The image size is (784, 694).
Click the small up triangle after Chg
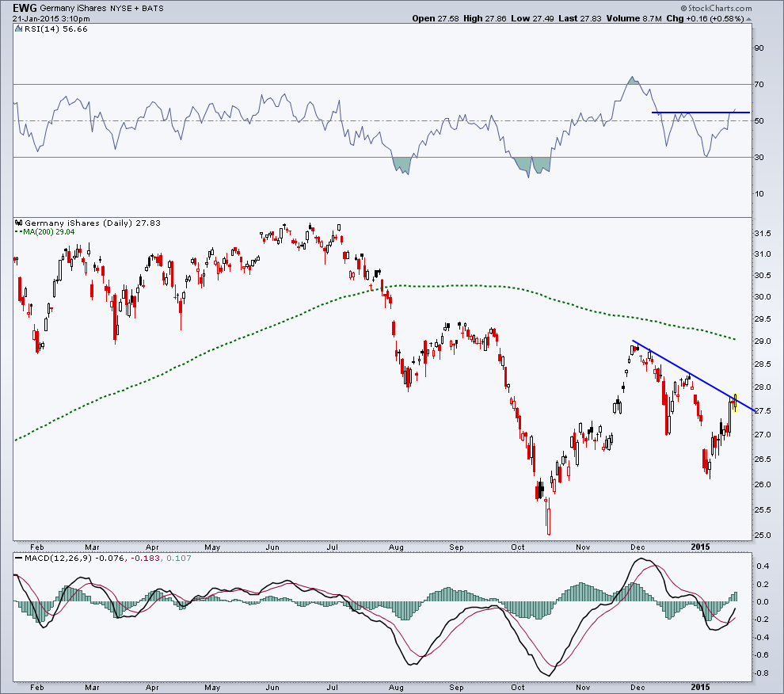748,20
